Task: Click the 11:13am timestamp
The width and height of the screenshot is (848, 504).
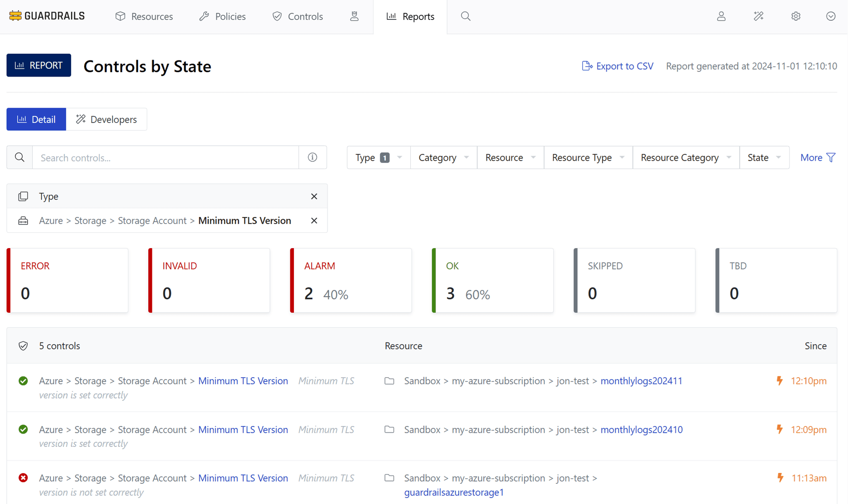Action: pos(809,478)
